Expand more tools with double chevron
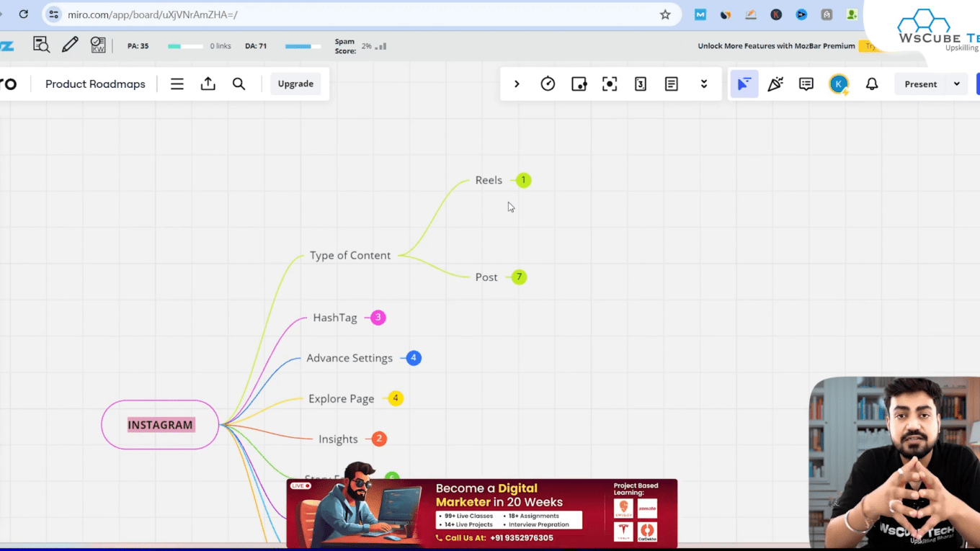This screenshot has height=551, width=980. (x=704, y=84)
